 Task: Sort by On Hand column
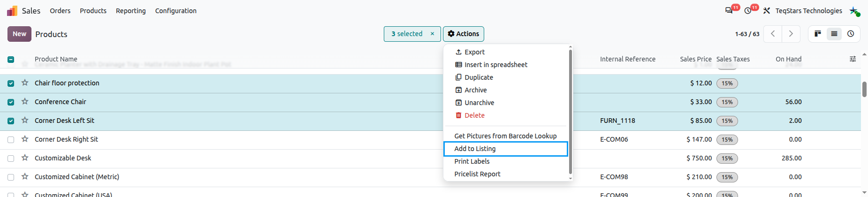(788, 59)
